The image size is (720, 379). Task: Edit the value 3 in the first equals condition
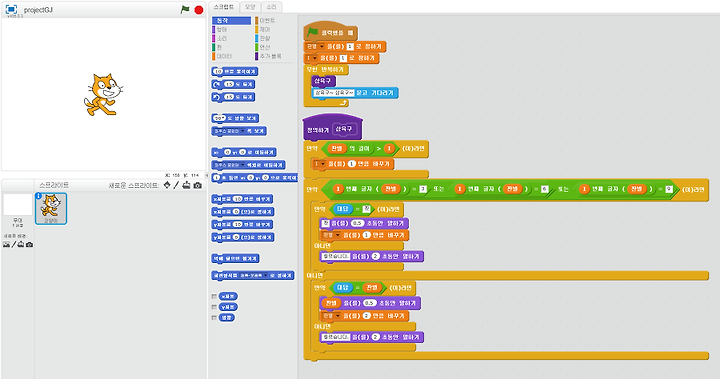[x=423, y=189]
